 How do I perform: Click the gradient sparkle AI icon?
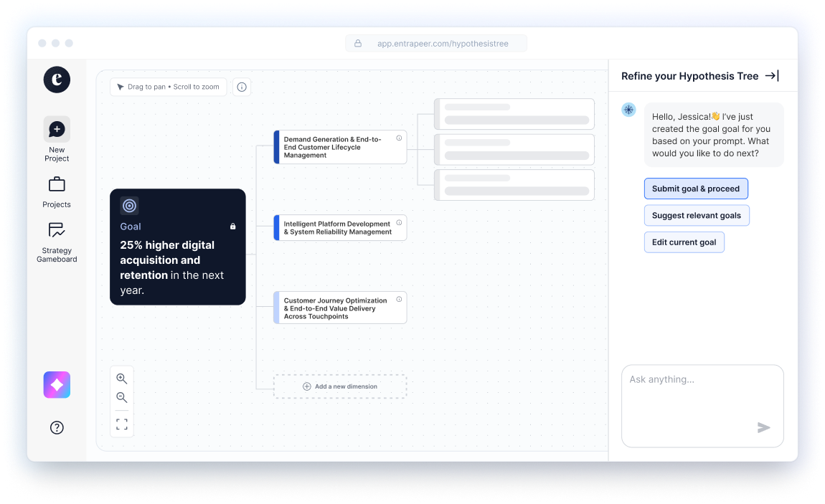[57, 385]
